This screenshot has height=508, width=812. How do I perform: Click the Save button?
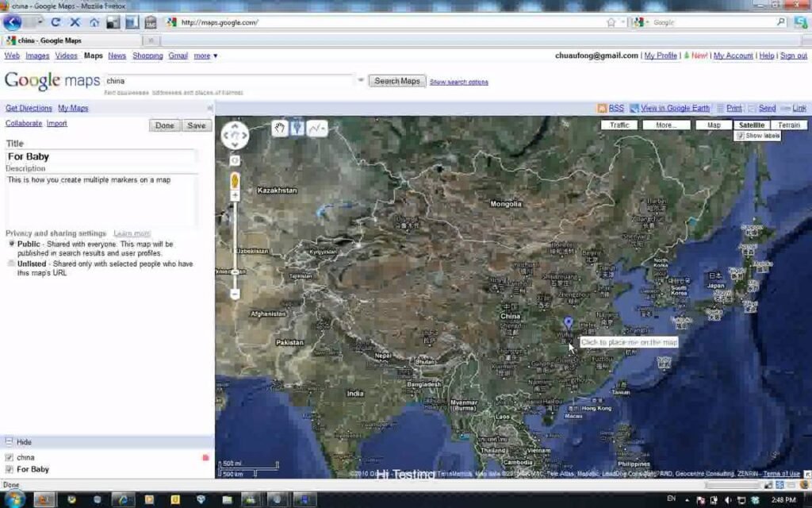[197, 125]
